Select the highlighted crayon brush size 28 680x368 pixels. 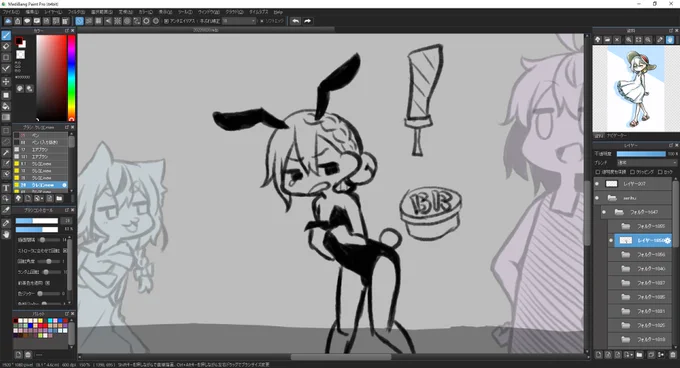[40, 185]
